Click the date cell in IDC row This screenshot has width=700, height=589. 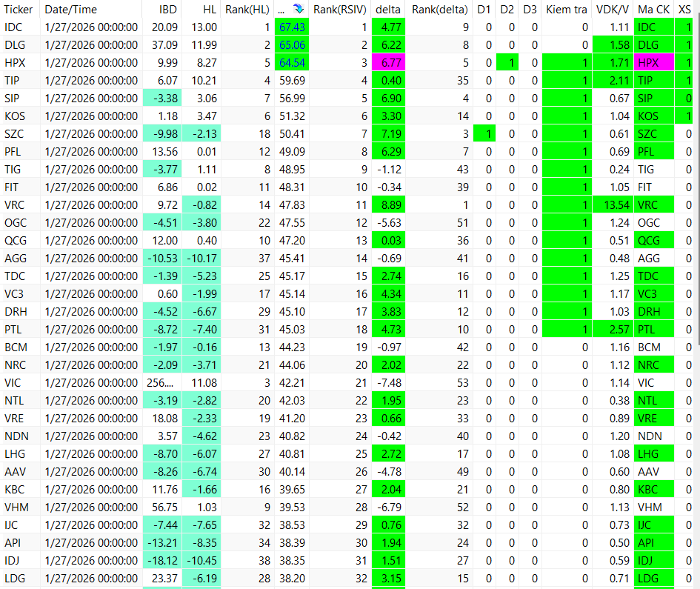click(x=91, y=27)
